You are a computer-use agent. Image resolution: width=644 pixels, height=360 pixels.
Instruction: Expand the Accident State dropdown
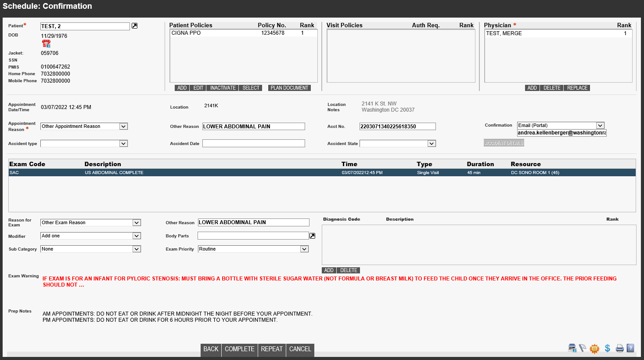tap(432, 144)
